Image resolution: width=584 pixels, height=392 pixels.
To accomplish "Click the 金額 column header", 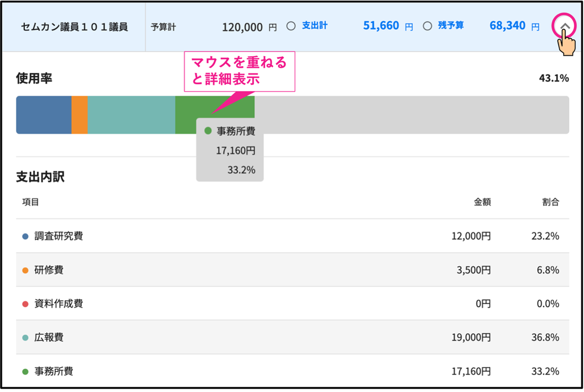I will point(482,202).
